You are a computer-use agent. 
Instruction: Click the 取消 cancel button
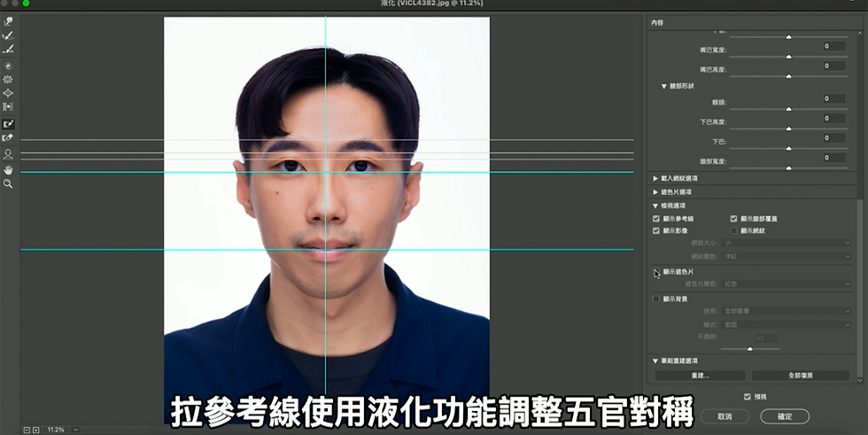click(x=725, y=416)
